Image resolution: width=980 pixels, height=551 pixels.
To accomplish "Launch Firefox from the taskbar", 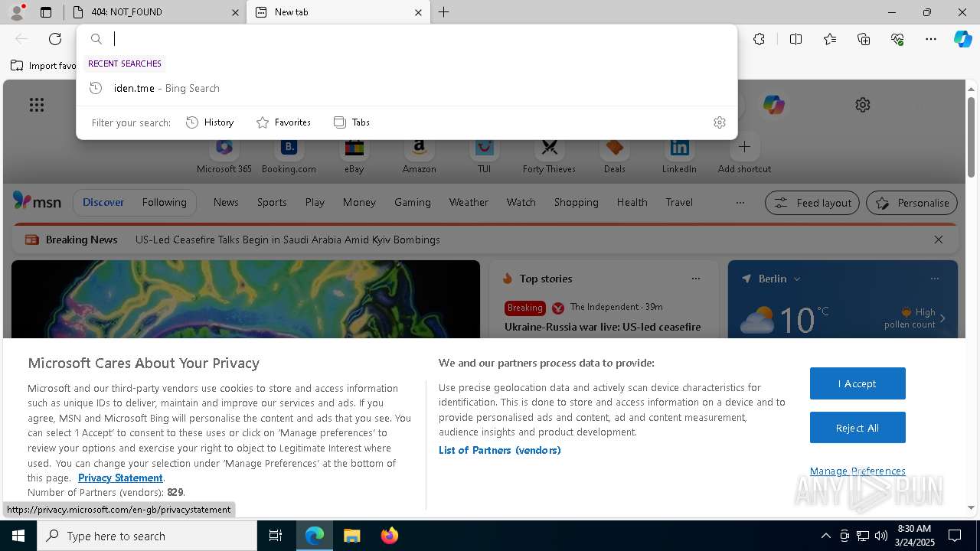I will tap(390, 536).
